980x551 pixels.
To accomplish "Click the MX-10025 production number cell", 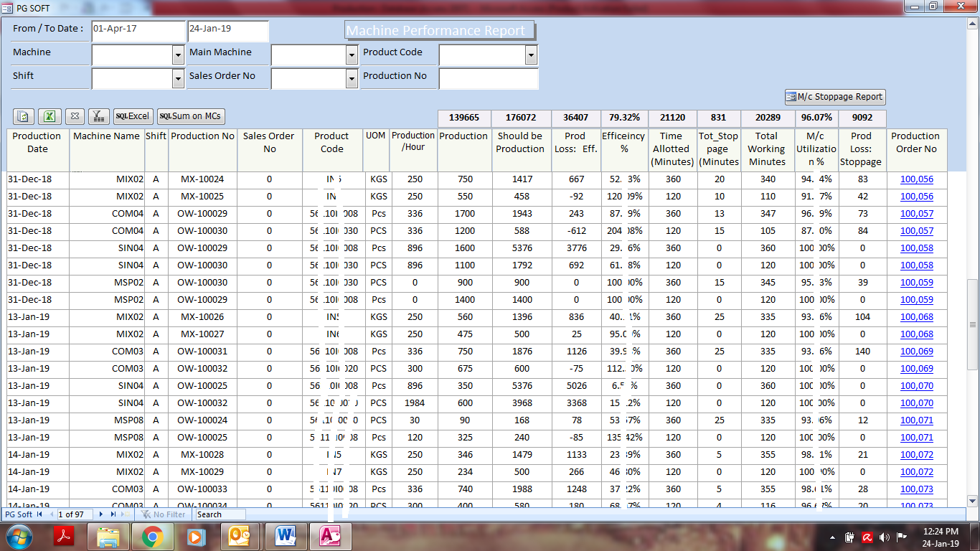I will (x=202, y=197).
